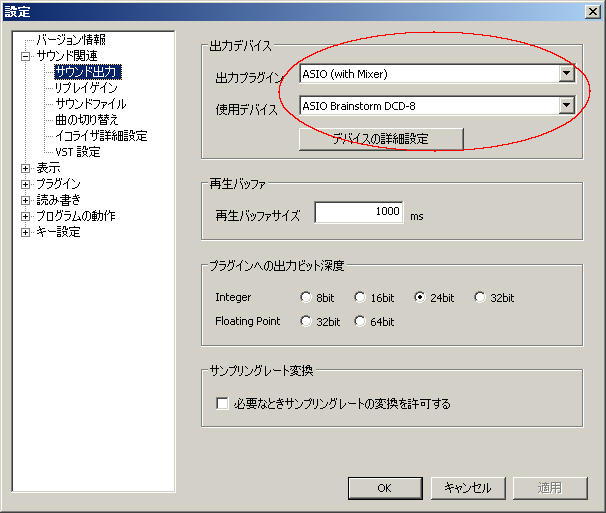Open the 曲の切り替え settings page
This screenshot has height=513, width=606.
[x=87, y=120]
